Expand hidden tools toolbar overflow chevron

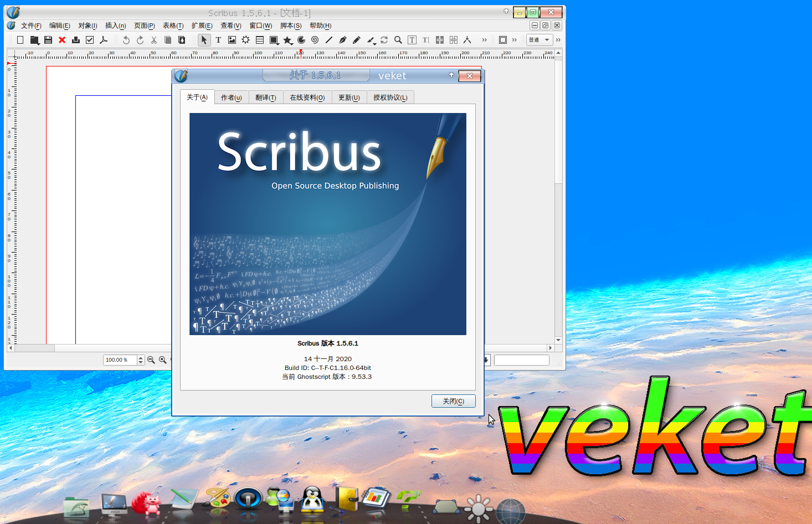pyautogui.click(x=485, y=40)
